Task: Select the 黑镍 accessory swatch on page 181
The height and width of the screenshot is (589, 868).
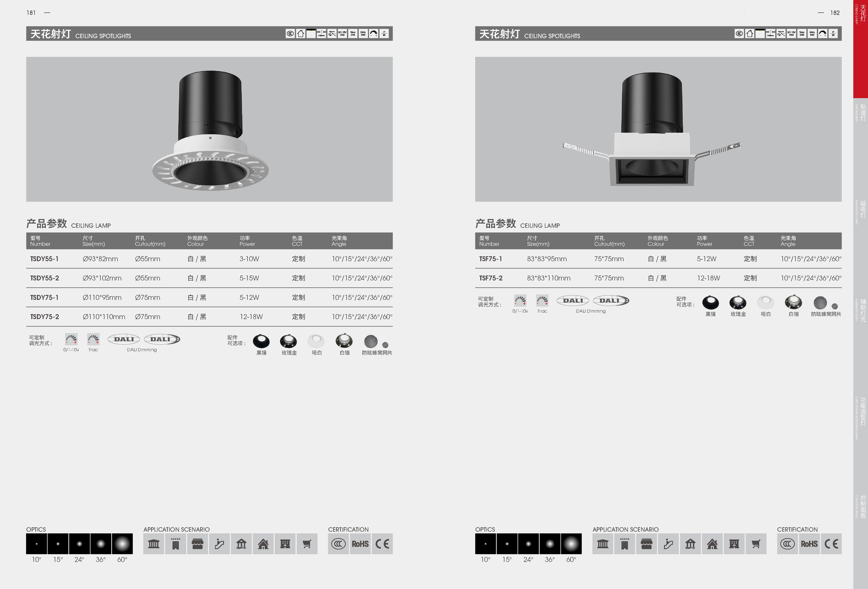Action: 261,341
